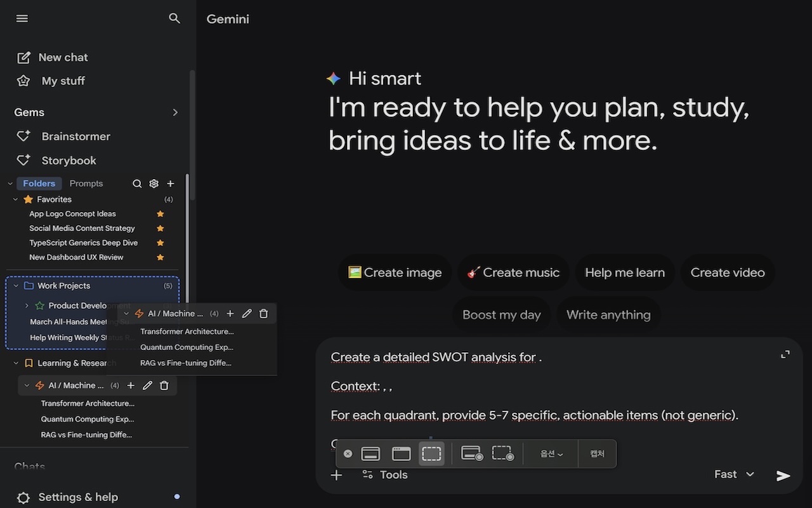Select Capture Selected Portion mode
The width and height of the screenshot is (812, 508).
431,453
